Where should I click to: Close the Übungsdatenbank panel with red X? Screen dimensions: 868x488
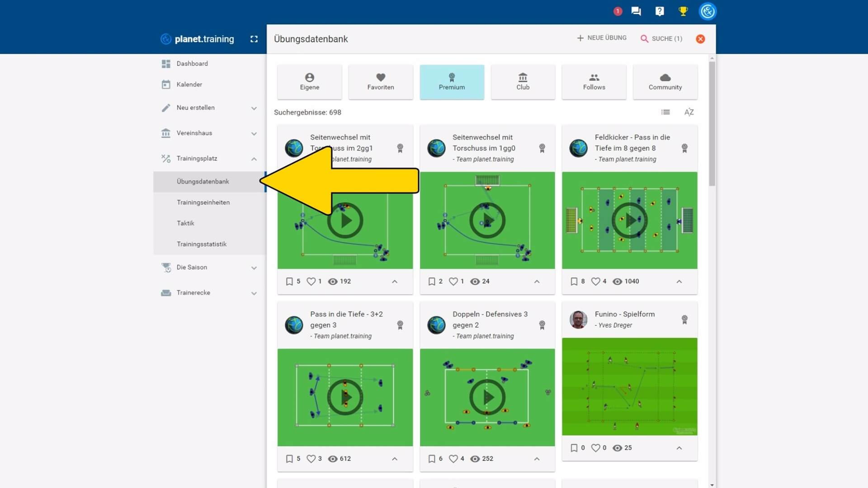[700, 39]
